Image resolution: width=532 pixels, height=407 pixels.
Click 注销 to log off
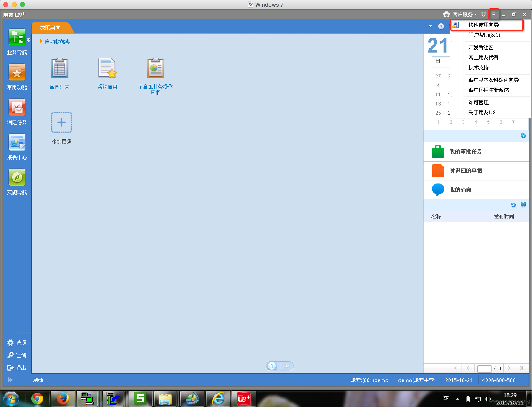[x=17, y=355]
